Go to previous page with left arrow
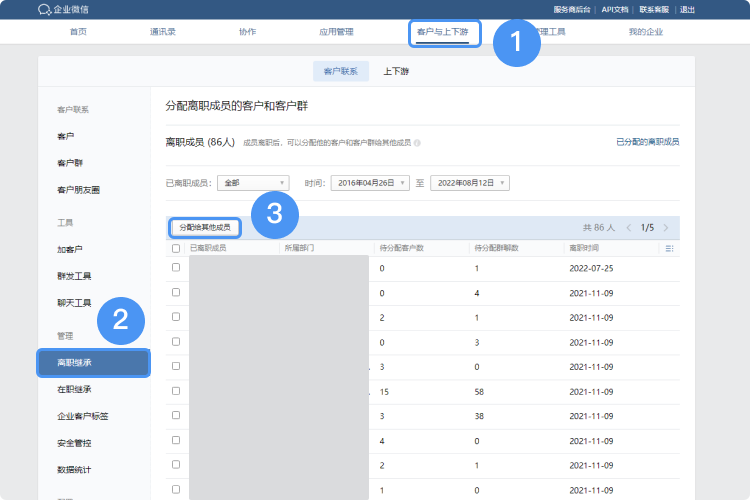Screen dimensions: 750x500 tap(628, 228)
